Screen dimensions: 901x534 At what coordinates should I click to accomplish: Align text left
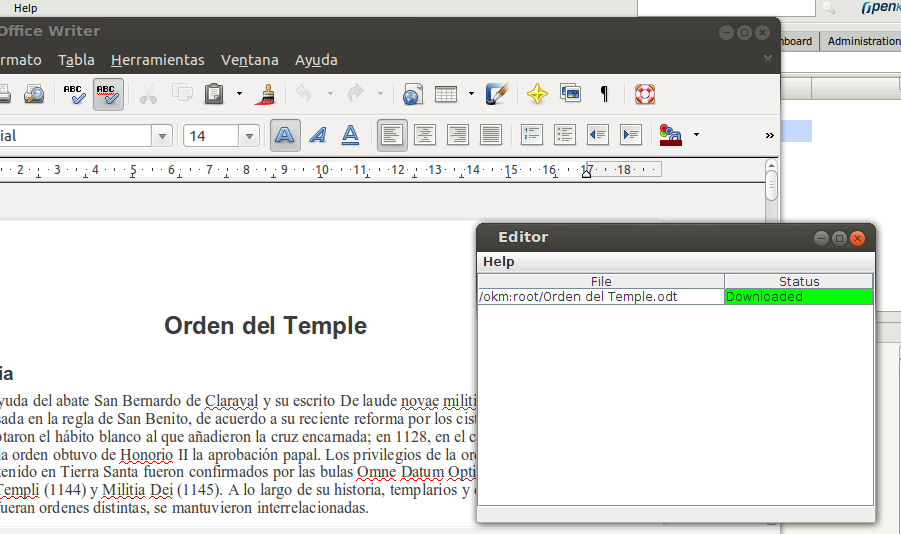(x=392, y=135)
